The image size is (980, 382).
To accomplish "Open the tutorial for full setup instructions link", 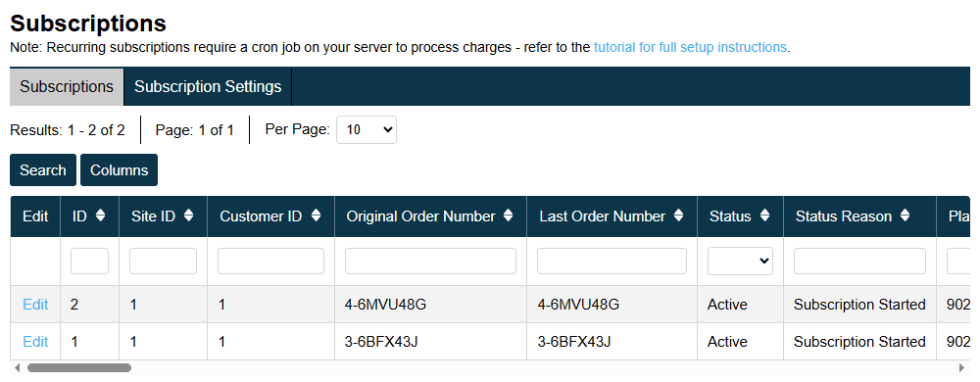I will coord(690,47).
